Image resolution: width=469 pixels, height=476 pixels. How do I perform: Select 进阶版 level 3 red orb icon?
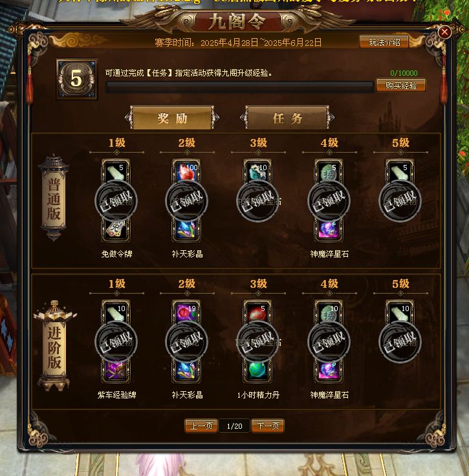pos(257,312)
